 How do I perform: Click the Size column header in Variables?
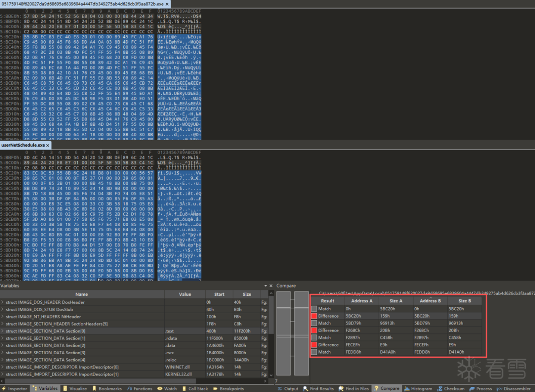[247, 294]
